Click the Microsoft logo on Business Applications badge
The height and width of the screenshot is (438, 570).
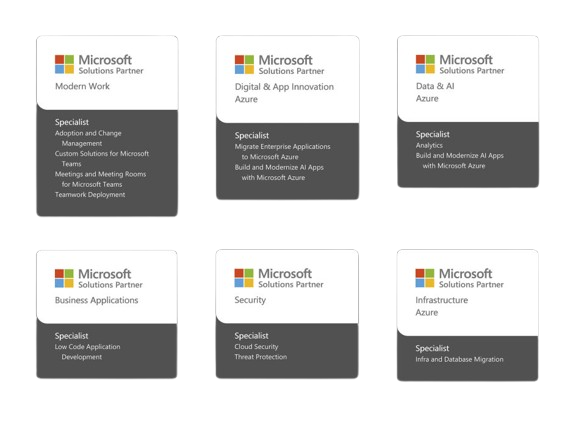click(x=64, y=278)
